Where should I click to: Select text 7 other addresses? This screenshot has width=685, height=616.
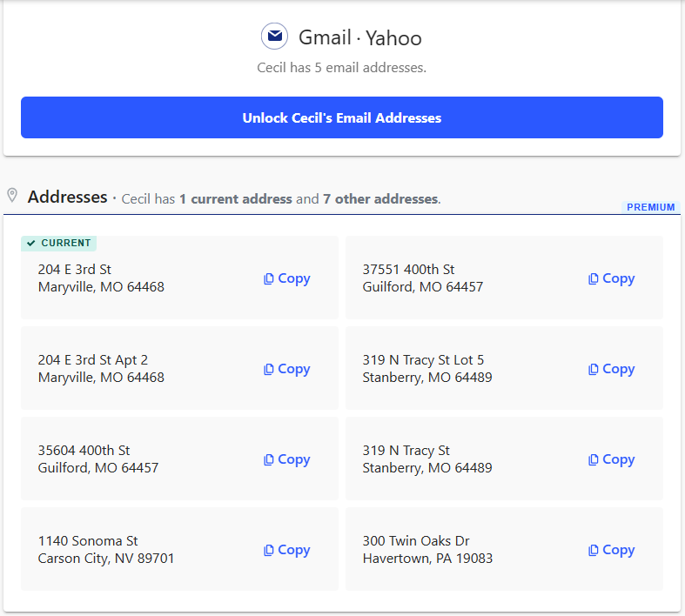(x=380, y=199)
